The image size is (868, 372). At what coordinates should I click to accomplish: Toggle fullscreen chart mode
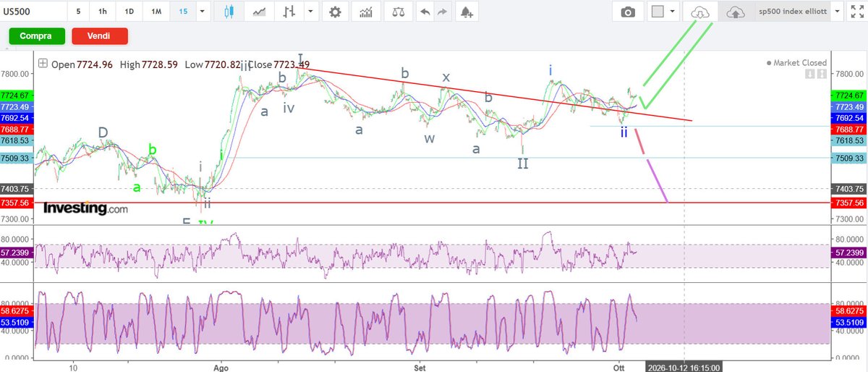point(856,12)
